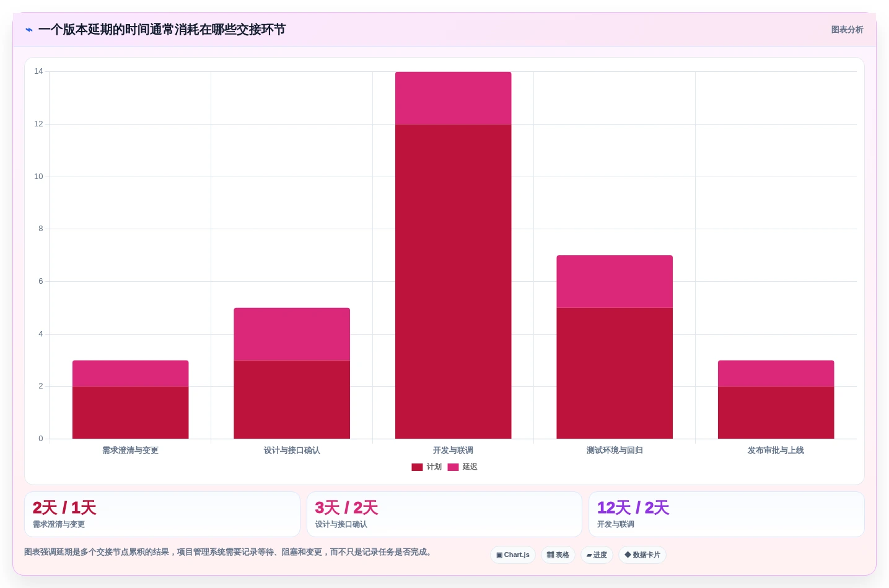Click the 开发与联调 planned bar segment
The image size is (889, 588).
(x=453, y=281)
